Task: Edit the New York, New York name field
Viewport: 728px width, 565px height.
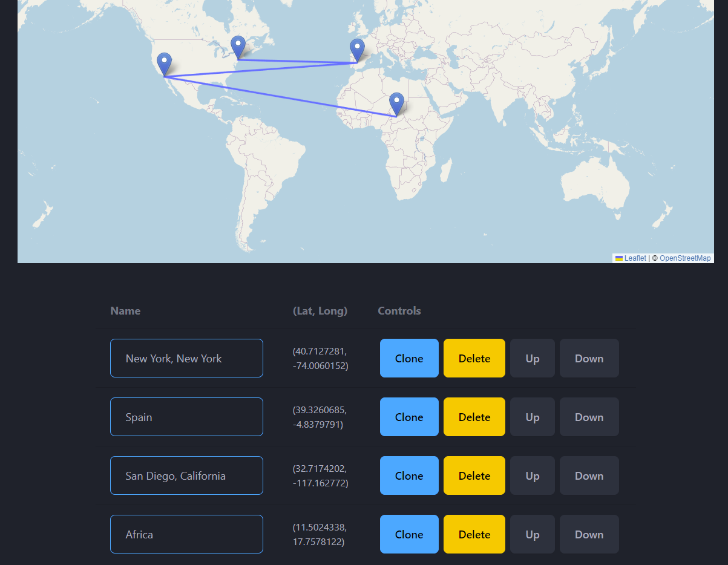Action: pyautogui.click(x=186, y=358)
